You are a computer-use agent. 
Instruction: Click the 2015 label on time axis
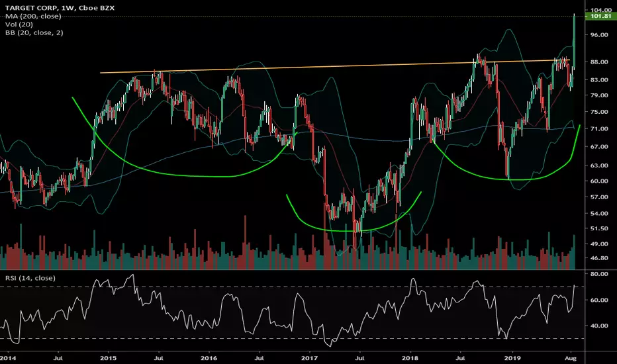108,358
